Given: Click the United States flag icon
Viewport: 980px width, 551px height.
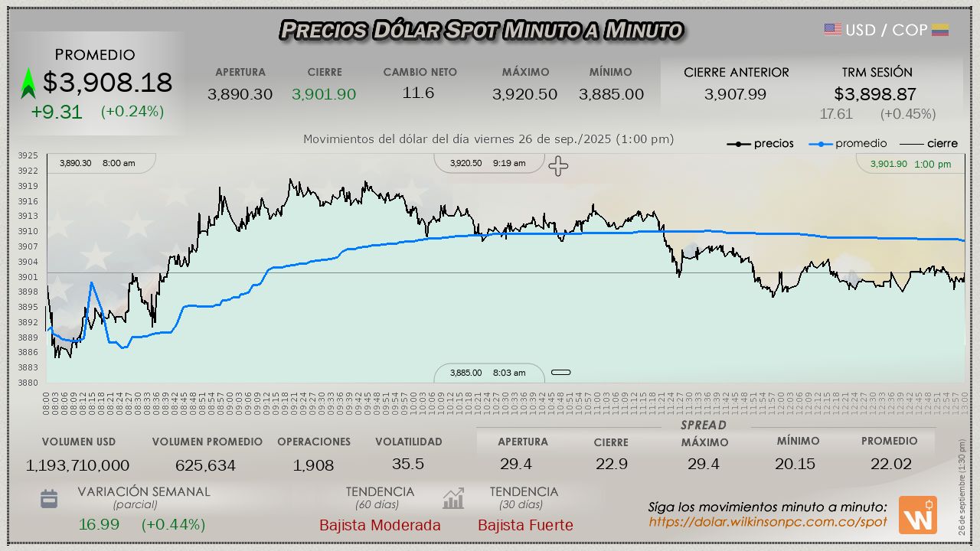Looking at the screenshot, I should coord(832,30).
